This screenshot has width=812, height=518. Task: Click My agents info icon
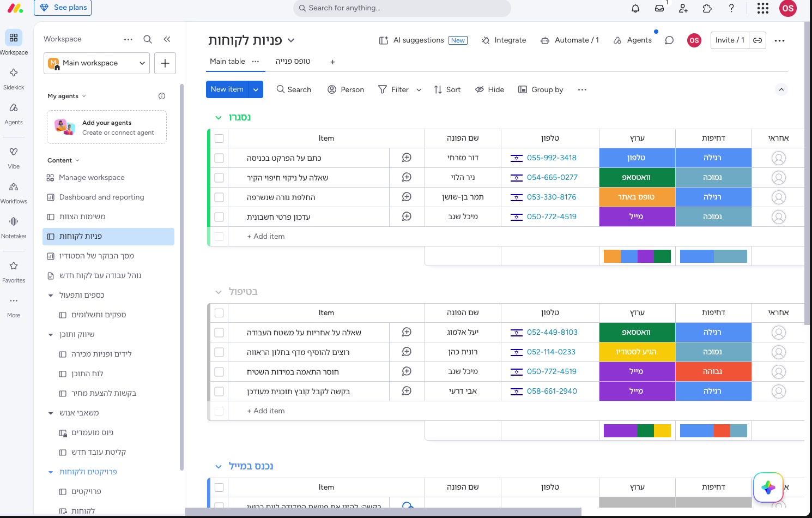[162, 96]
